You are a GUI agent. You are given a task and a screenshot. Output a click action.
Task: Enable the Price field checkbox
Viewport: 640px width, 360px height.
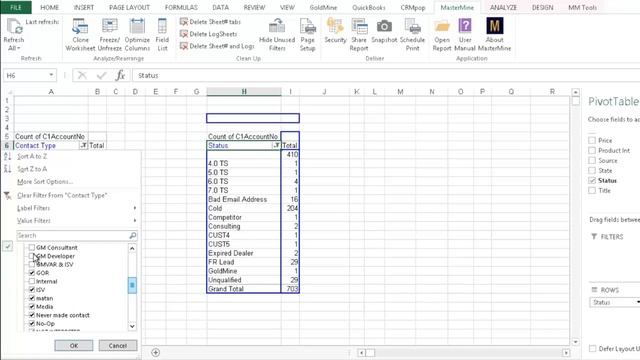point(592,140)
